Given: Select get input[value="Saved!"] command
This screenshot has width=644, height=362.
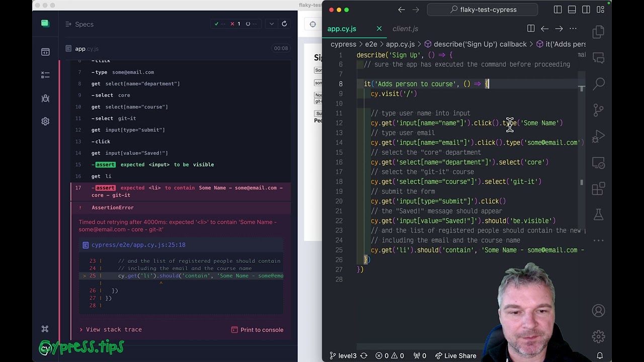Looking at the screenshot, I should pyautogui.click(x=181, y=153).
